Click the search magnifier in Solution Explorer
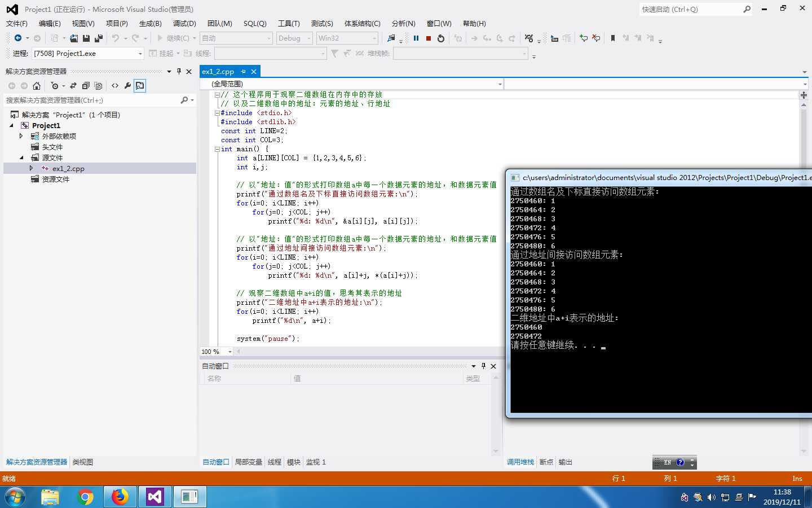Image resolution: width=812 pixels, height=508 pixels. [x=184, y=100]
